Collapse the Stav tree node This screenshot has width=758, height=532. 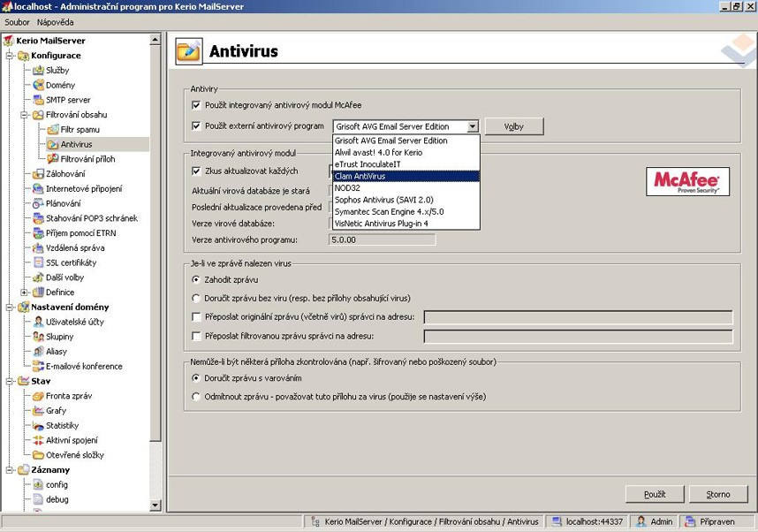[x=9, y=381]
